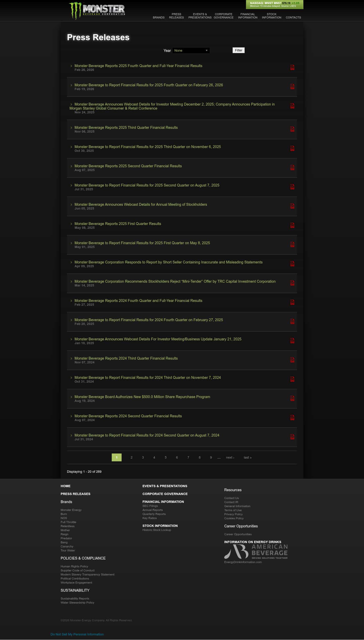Click the American Beverage logo in footer
Screen dimensions: 364x640
point(256,552)
